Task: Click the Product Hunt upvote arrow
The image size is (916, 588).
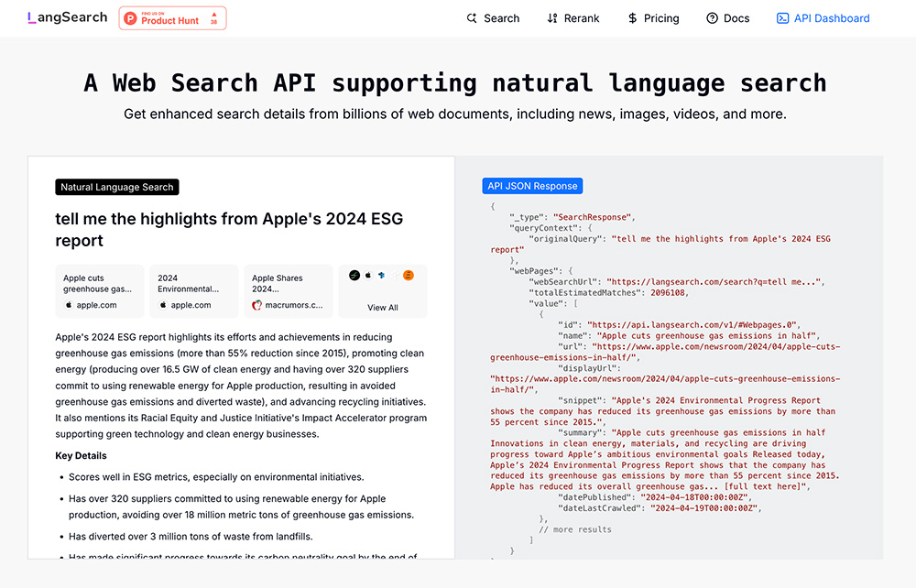Action: click(x=213, y=14)
